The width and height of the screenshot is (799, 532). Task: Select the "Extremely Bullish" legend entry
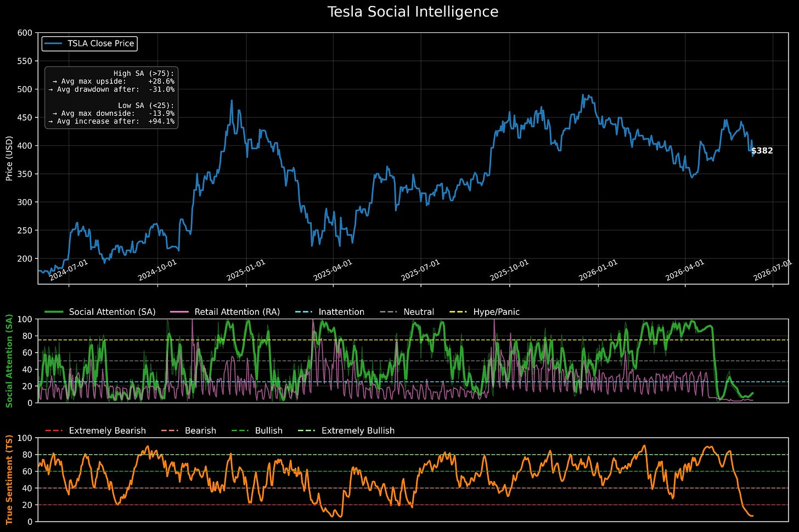(346, 431)
